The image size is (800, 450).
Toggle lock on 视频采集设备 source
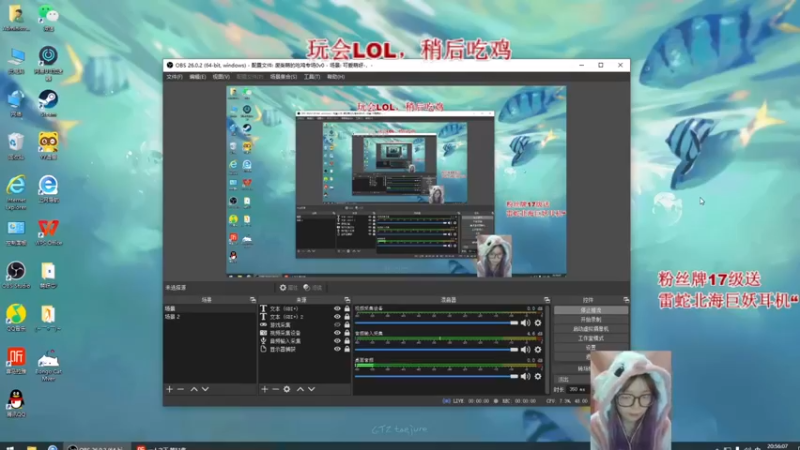347,333
